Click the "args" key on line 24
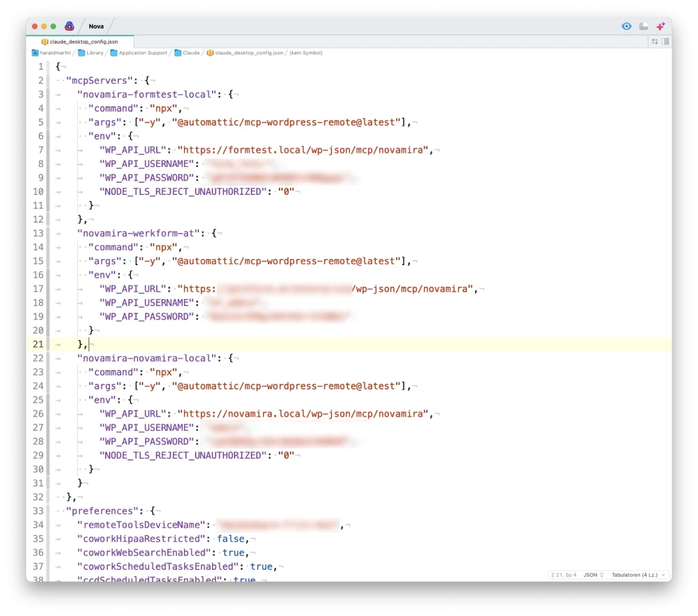Screen dimensions: 698x616 (105, 386)
